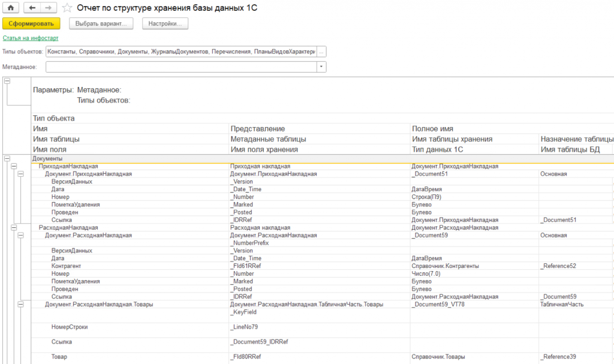Collapse the ПриходнаяНакладная node
Screen dimensions: 614x364
(x=14, y=166)
